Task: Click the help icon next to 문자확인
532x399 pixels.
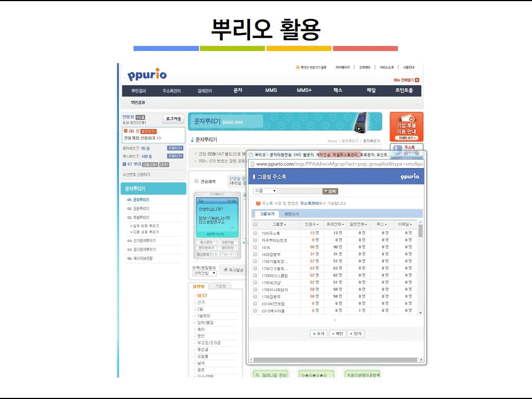Action: pos(138,149)
